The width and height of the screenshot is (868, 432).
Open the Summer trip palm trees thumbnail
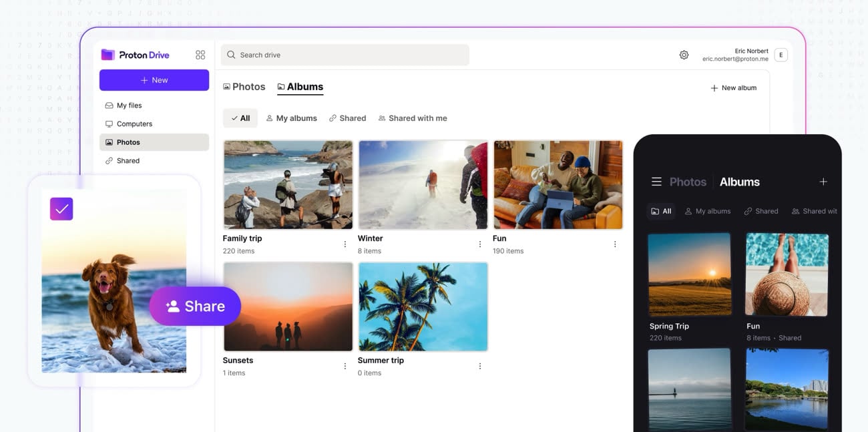[423, 306]
